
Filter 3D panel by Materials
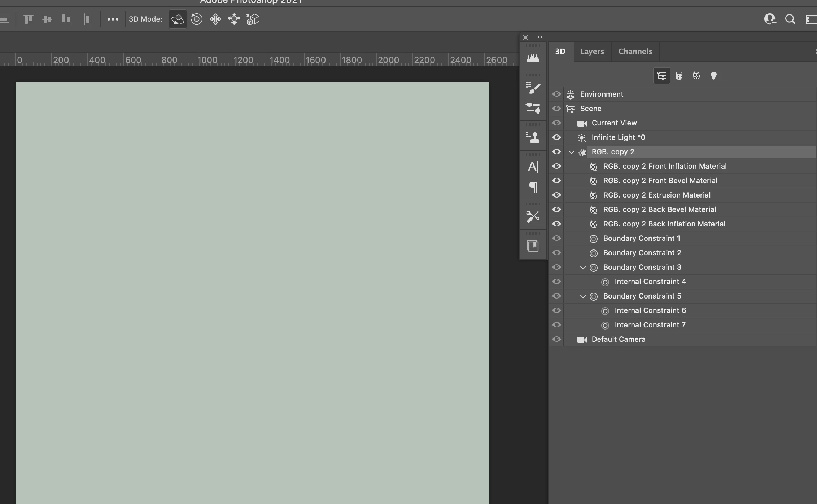pyautogui.click(x=696, y=76)
